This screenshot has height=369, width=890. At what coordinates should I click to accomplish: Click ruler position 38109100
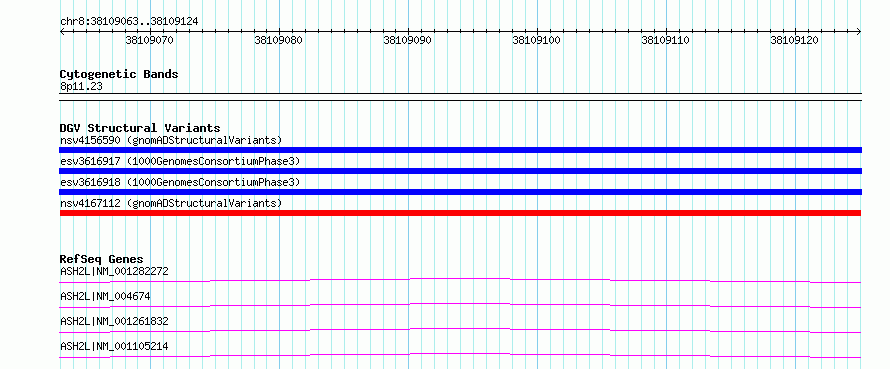tap(536, 41)
